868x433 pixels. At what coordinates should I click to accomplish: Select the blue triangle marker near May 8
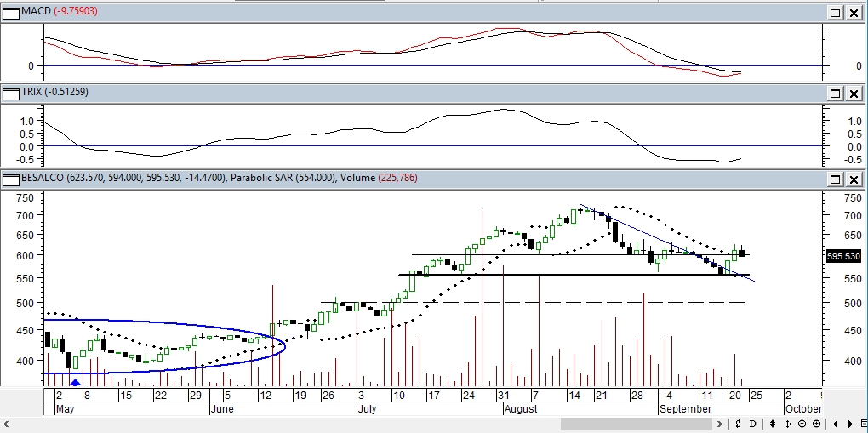pos(76,382)
